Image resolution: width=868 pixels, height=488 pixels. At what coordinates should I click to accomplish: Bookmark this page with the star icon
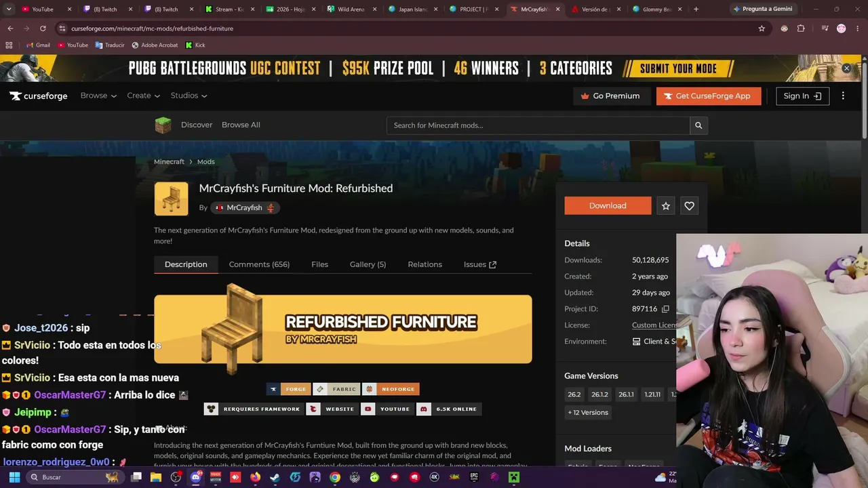pos(762,28)
